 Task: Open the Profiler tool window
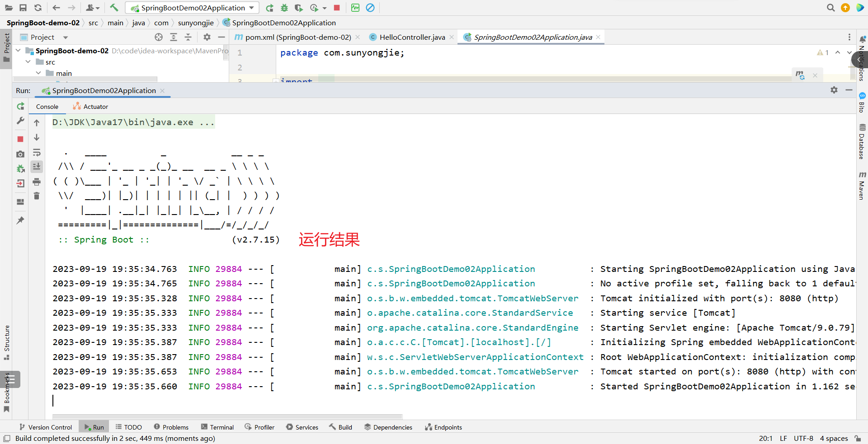[x=259, y=427]
